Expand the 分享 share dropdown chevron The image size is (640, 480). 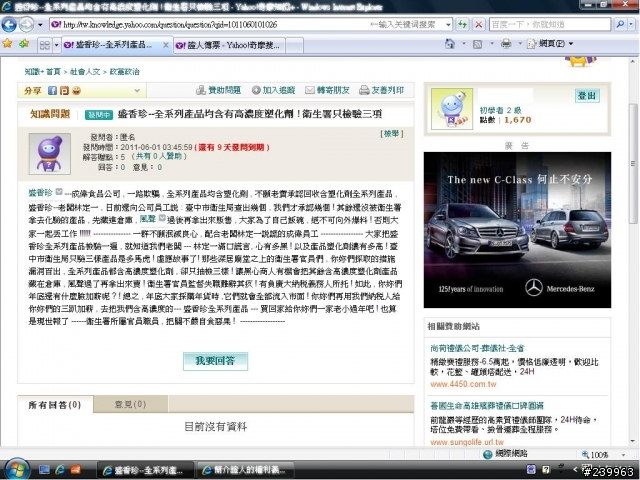(137, 91)
